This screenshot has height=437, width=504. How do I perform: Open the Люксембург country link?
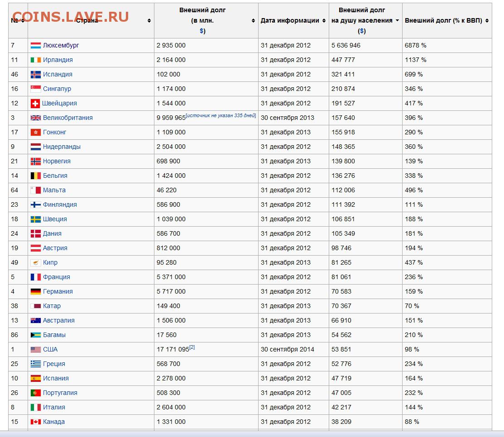pyautogui.click(x=61, y=45)
